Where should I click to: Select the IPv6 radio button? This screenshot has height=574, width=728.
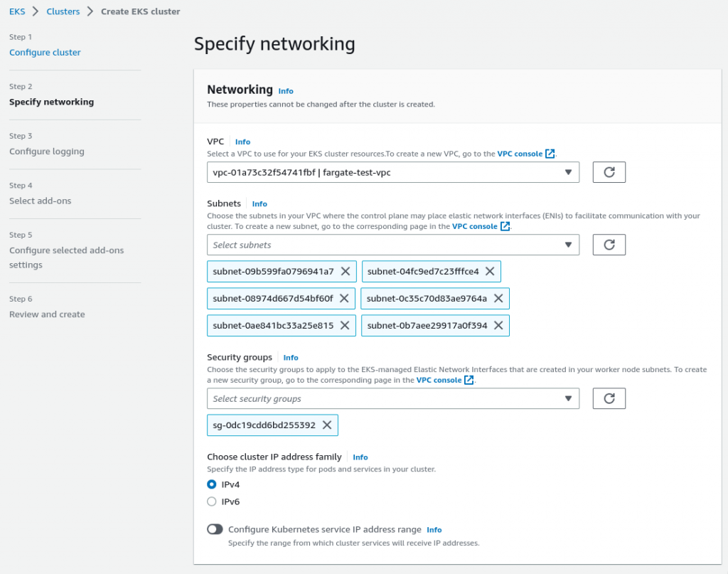click(211, 500)
